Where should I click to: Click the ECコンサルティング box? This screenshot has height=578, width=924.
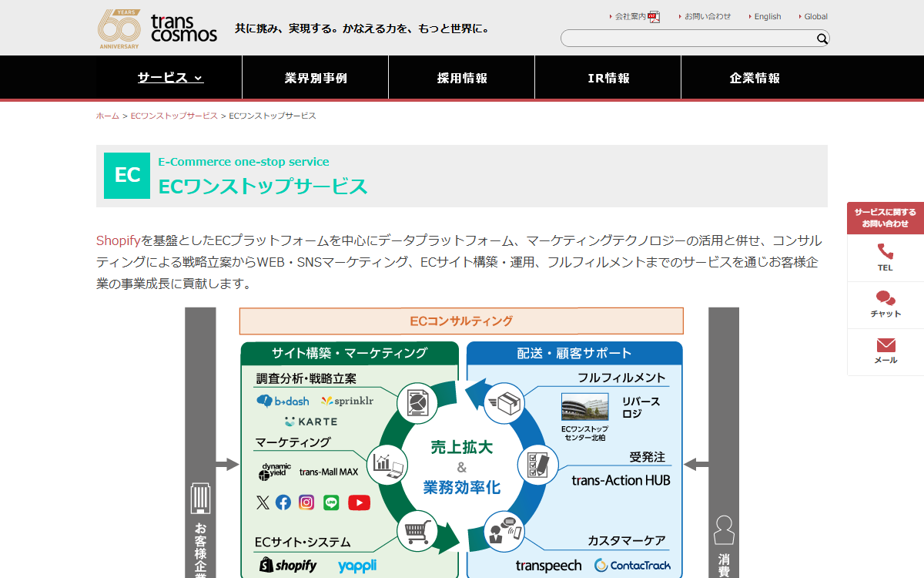click(x=461, y=321)
